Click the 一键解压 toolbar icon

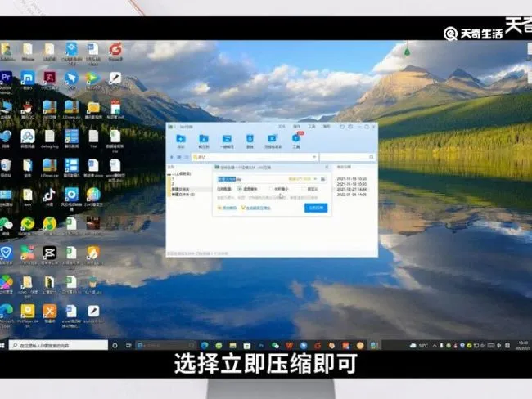tap(227, 141)
